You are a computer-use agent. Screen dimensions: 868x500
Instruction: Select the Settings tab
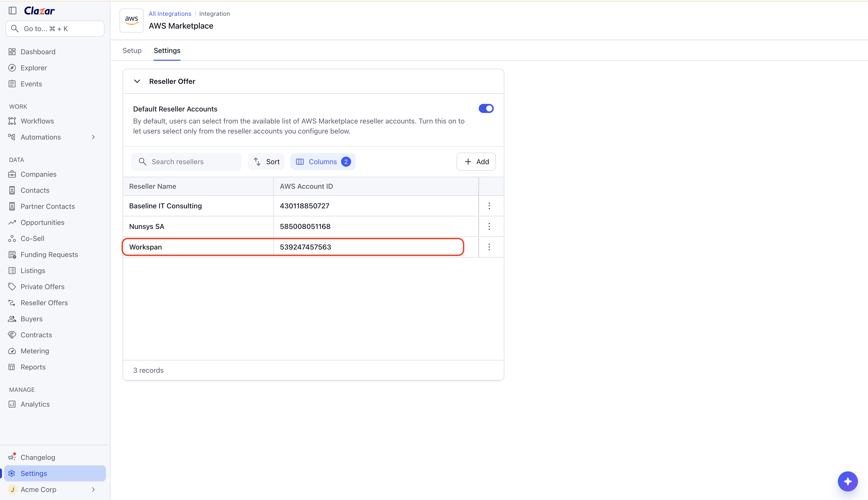(167, 50)
